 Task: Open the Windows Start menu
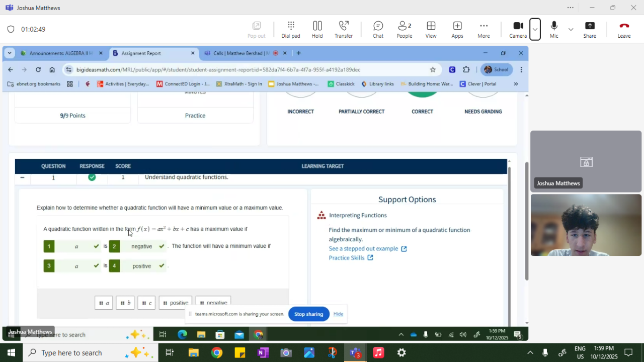click(11, 352)
